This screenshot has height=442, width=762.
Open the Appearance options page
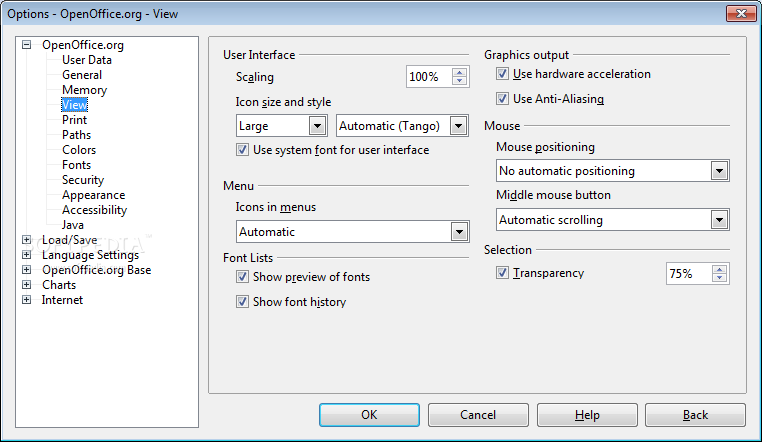pyautogui.click(x=93, y=195)
